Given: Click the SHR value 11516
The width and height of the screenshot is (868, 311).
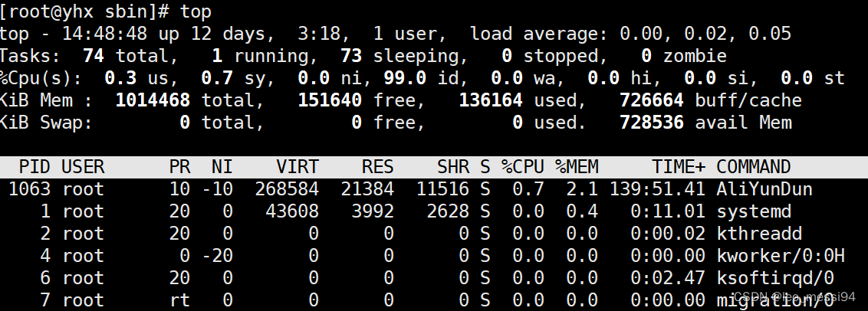Looking at the screenshot, I should [443, 189].
